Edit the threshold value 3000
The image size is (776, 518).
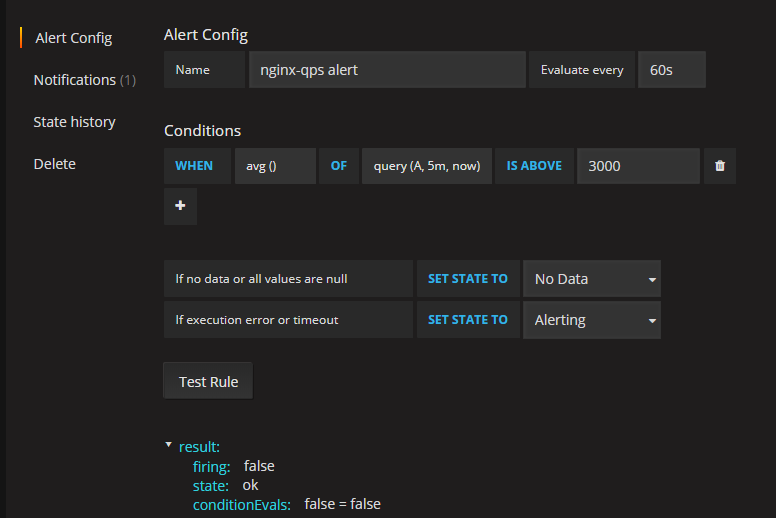click(638, 166)
